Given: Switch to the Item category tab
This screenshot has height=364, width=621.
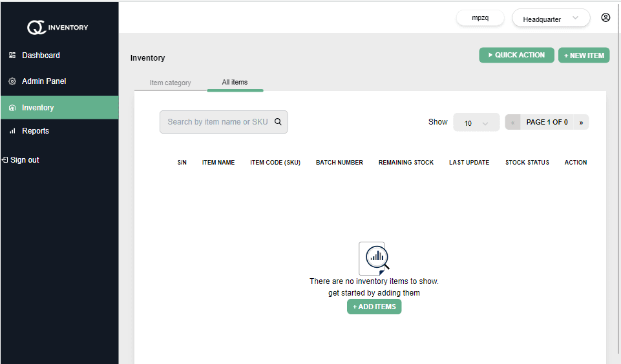Looking at the screenshot, I should tap(171, 83).
